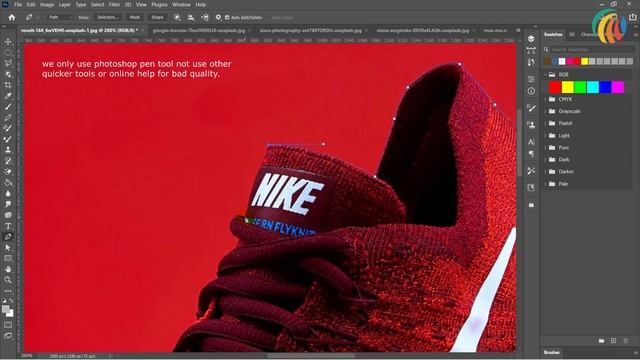The width and height of the screenshot is (640, 360).
Task: Pick the cyan swatch in RGB group
Action: [x=593, y=87]
